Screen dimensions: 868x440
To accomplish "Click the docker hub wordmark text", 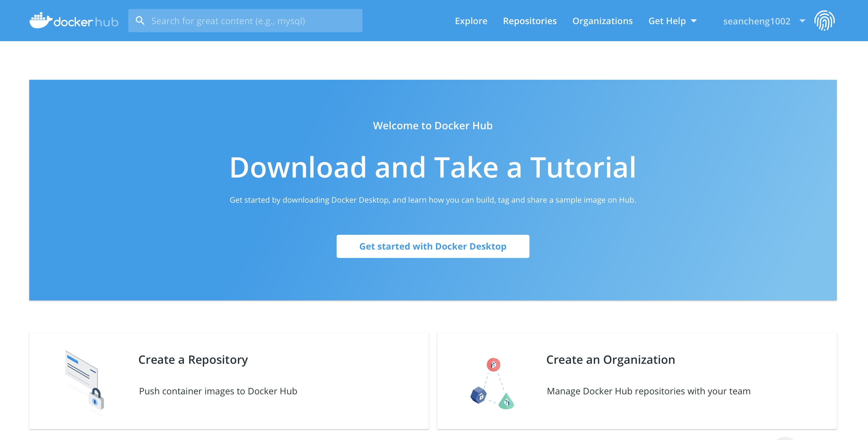I will [x=86, y=22].
